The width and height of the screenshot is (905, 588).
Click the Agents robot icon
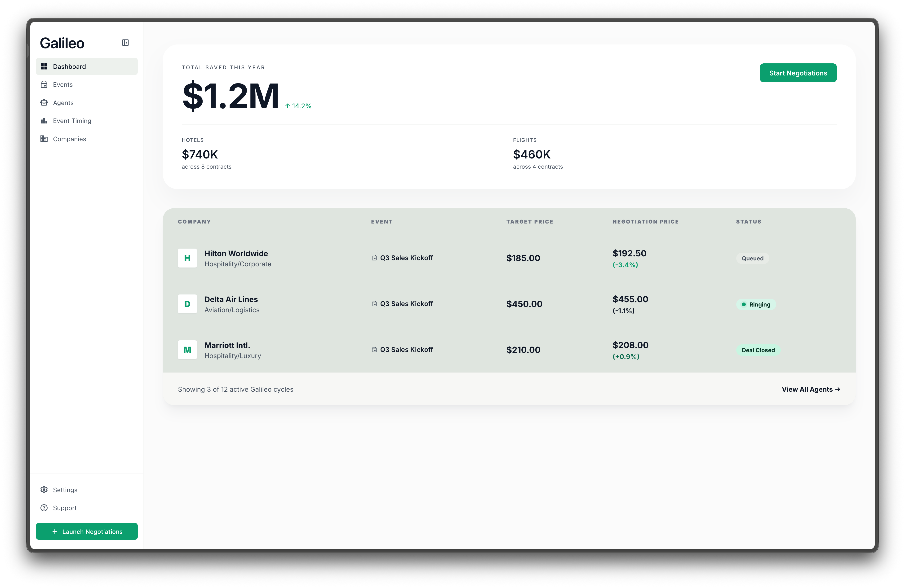click(44, 103)
